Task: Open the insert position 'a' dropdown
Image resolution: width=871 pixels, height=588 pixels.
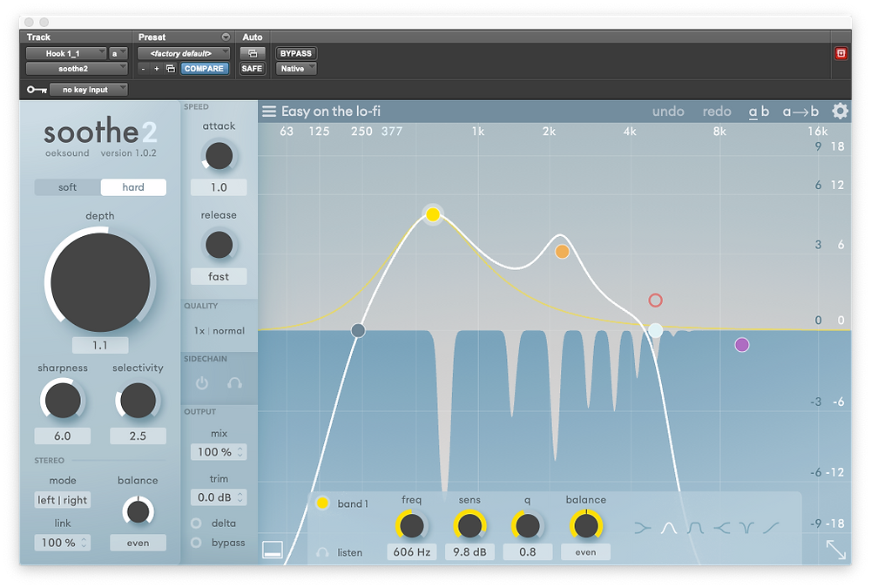Action: pos(118,53)
